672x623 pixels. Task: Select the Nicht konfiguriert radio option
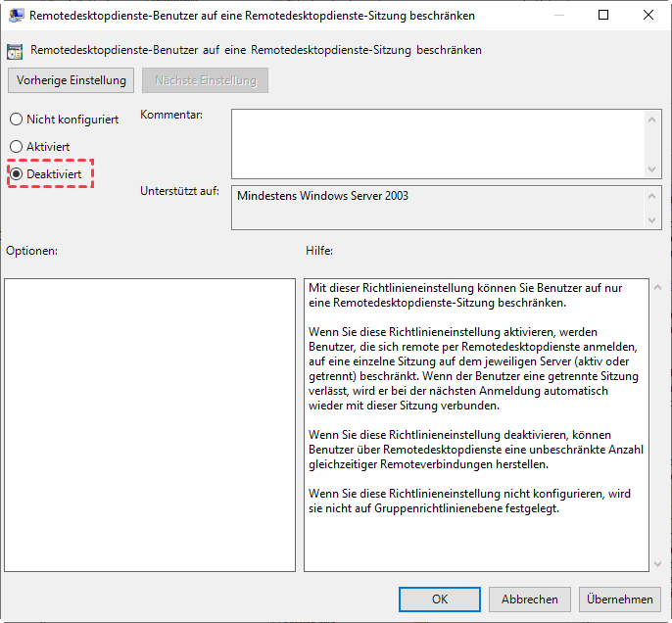pyautogui.click(x=16, y=120)
